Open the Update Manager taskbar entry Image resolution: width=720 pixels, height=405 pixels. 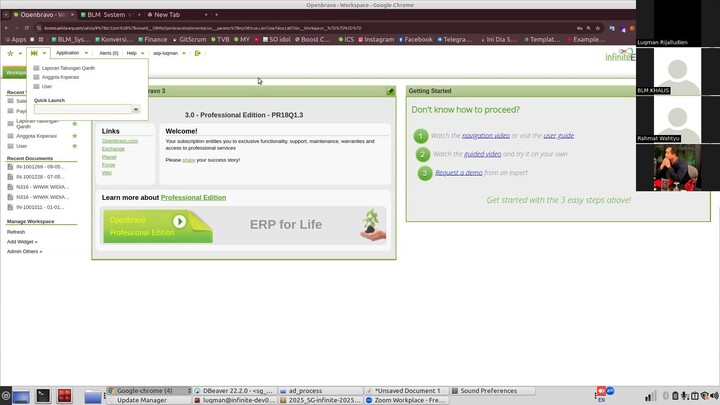click(x=149, y=400)
